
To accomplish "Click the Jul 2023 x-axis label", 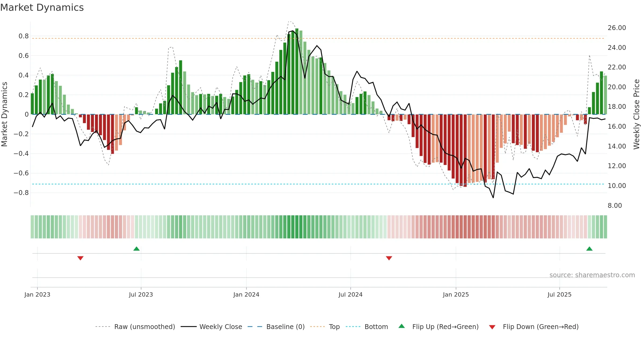I will click(x=141, y=294).
